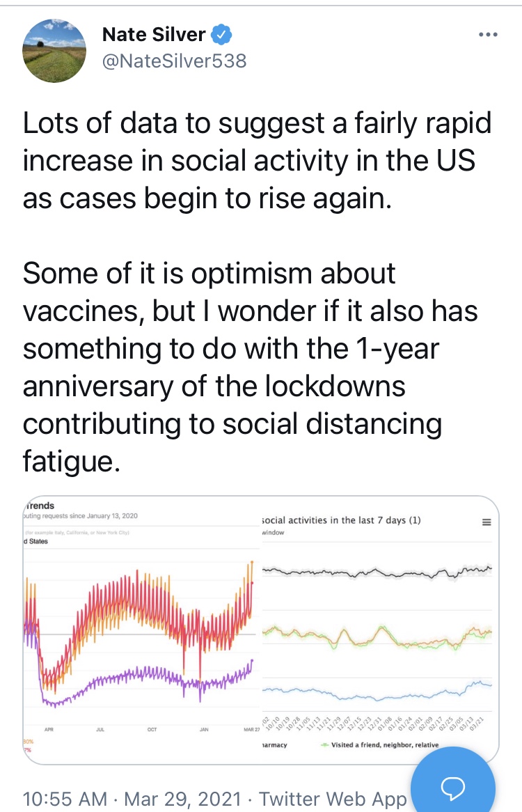Tap the blue verified badge next to Nate Silver
Screen dimensions: 522x812
click(x=222, y=34)
